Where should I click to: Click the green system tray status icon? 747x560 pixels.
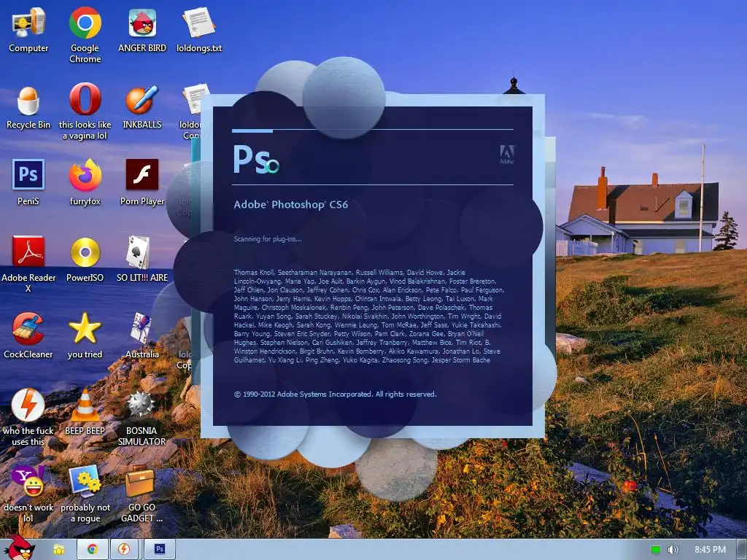(x=656, y=550)
